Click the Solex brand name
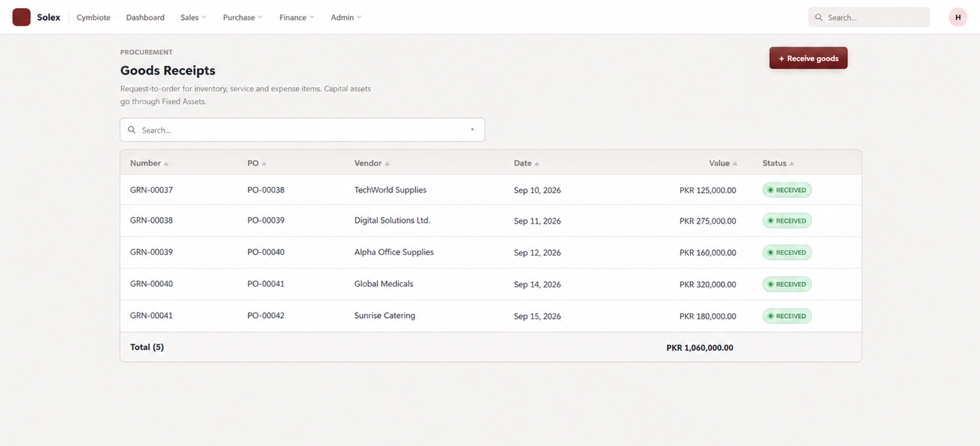The height and width of the screenshot is (446, 980). (49, 18)
